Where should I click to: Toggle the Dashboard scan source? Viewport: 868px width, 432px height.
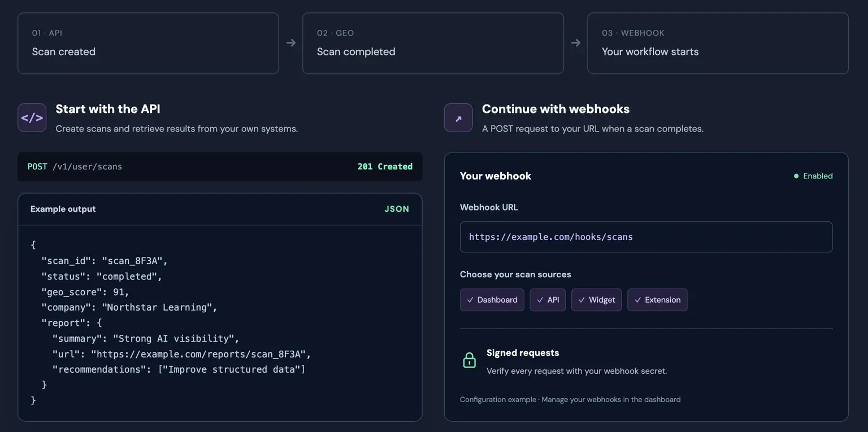(492, 300)
